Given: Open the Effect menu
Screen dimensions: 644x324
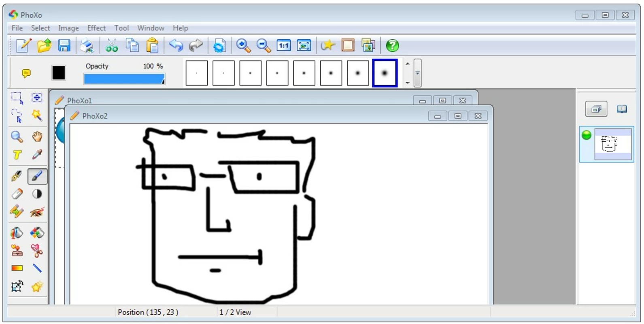Looking at the screenshot, I should click(96, 28).
